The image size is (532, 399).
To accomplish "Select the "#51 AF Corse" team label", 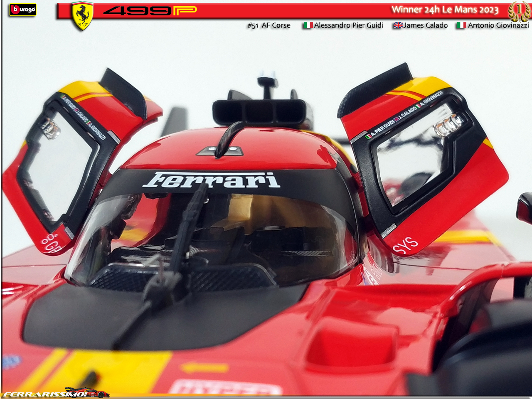I will tap(269, 25).
